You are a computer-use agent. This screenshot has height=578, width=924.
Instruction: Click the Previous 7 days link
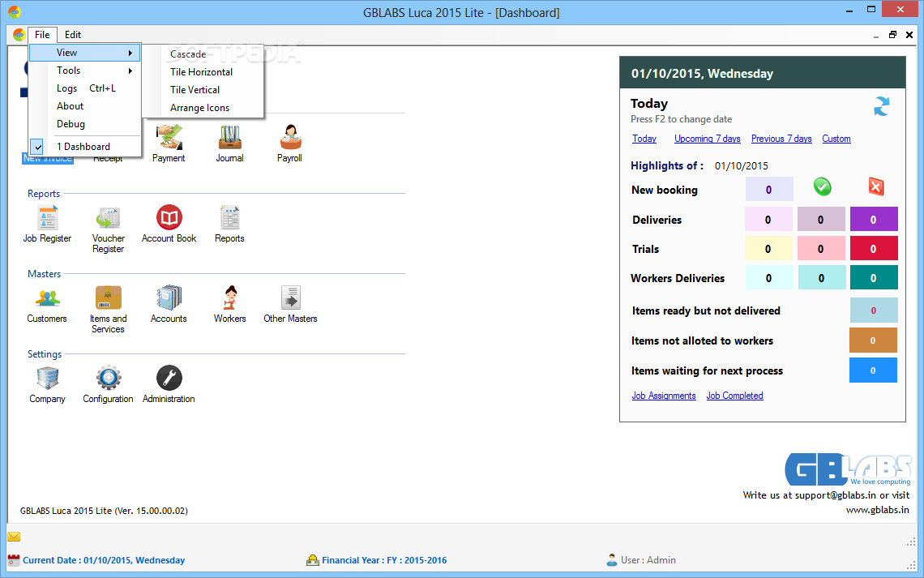pyautogui.click(x=781, y=139)
